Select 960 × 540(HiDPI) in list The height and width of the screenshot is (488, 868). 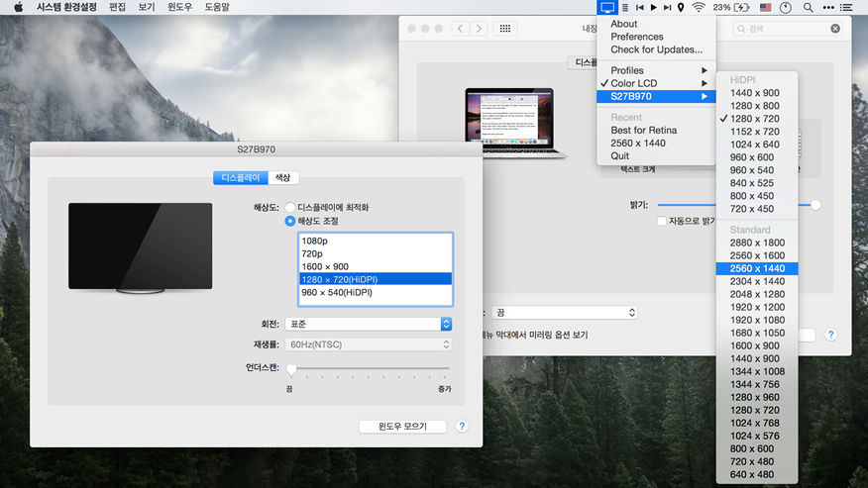tap(376, 292)
